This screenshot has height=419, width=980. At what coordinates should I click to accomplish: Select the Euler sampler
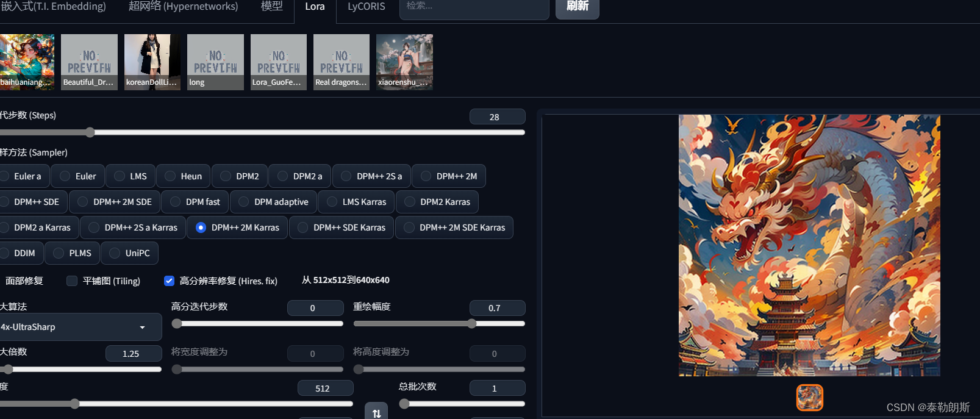click(78, 176)
